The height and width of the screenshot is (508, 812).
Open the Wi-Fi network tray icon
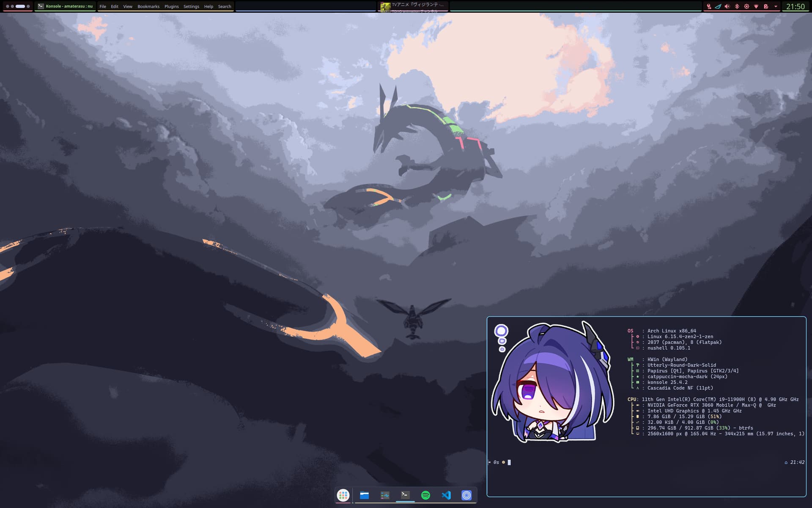(x=756, y=6)
